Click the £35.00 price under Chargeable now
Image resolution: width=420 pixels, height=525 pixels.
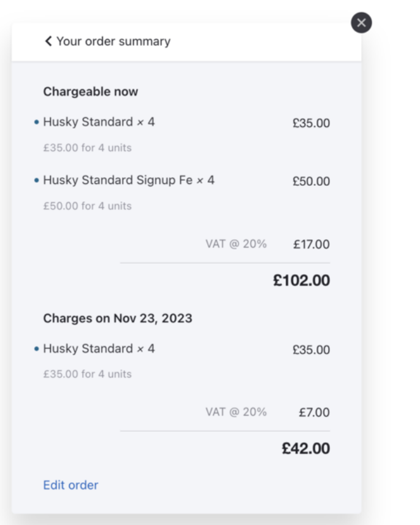311,123
